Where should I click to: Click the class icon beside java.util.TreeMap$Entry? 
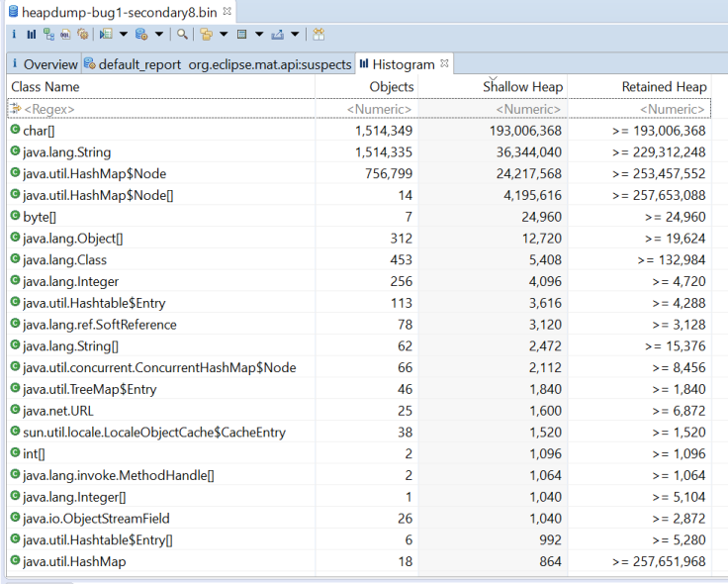(15, 388)
